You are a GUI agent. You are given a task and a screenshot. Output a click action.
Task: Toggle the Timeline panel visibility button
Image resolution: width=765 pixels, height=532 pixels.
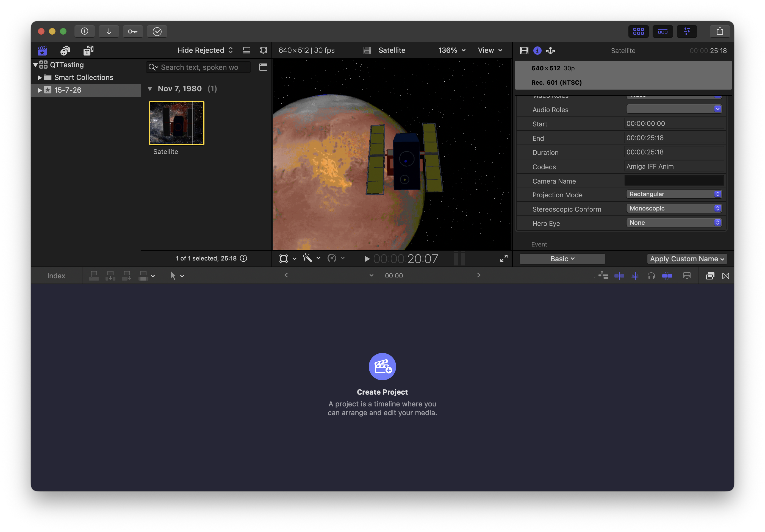click(663, 31)
